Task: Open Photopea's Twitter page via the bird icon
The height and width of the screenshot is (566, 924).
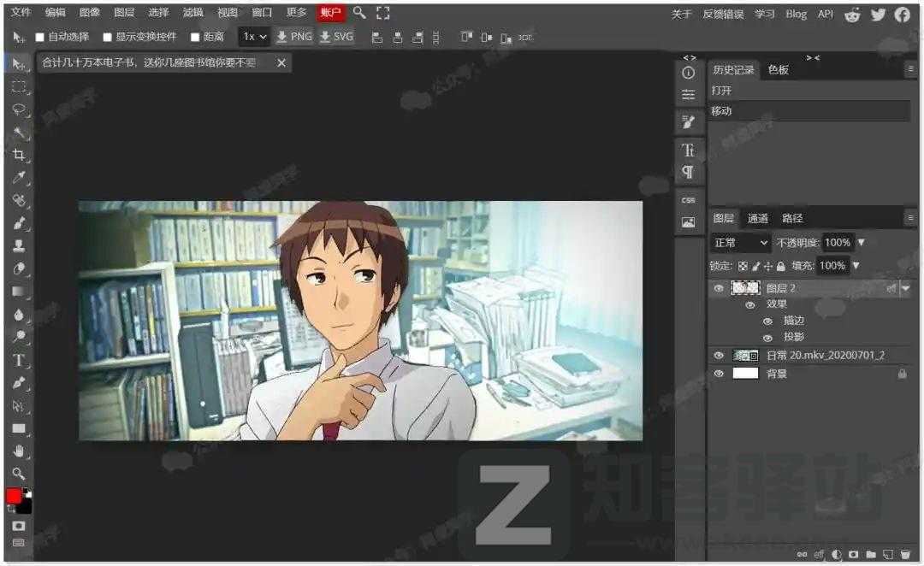Action: pos(878,15)
